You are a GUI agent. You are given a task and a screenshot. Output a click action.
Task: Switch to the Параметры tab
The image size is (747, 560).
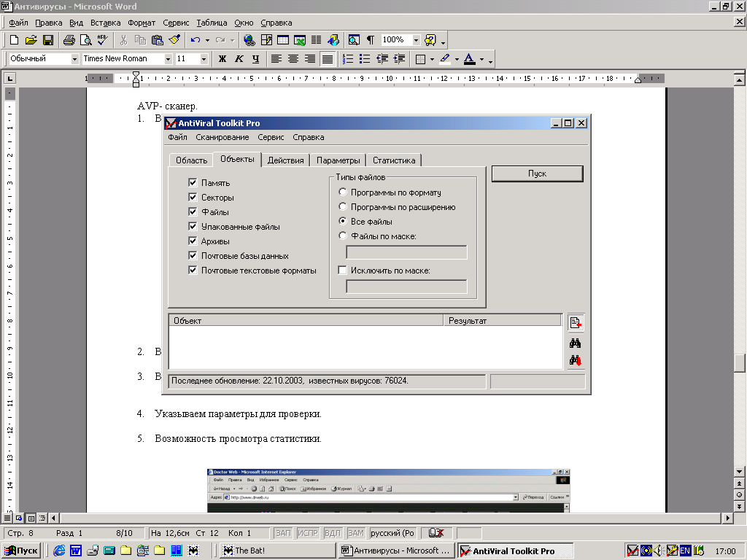pos(338,160)
